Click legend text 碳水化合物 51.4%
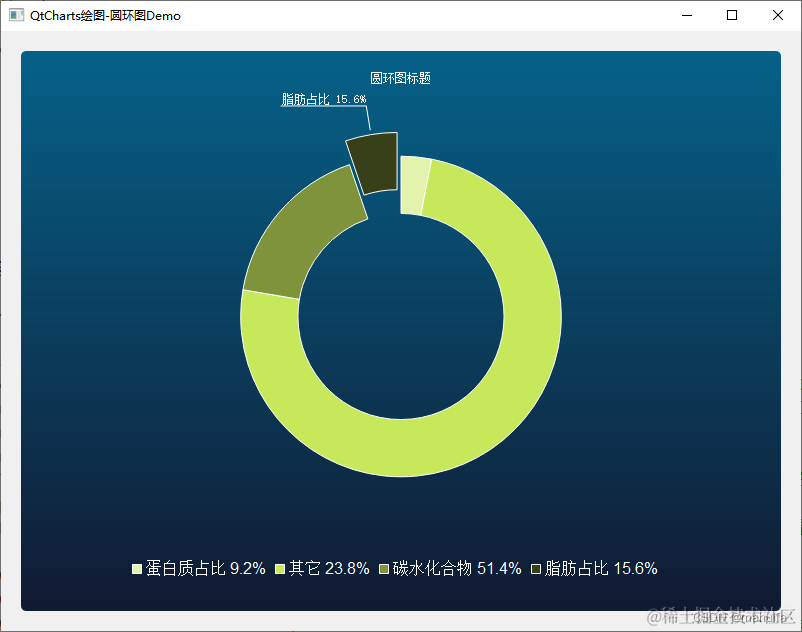Screen dimensions: 802x632 tap(457, 569)
